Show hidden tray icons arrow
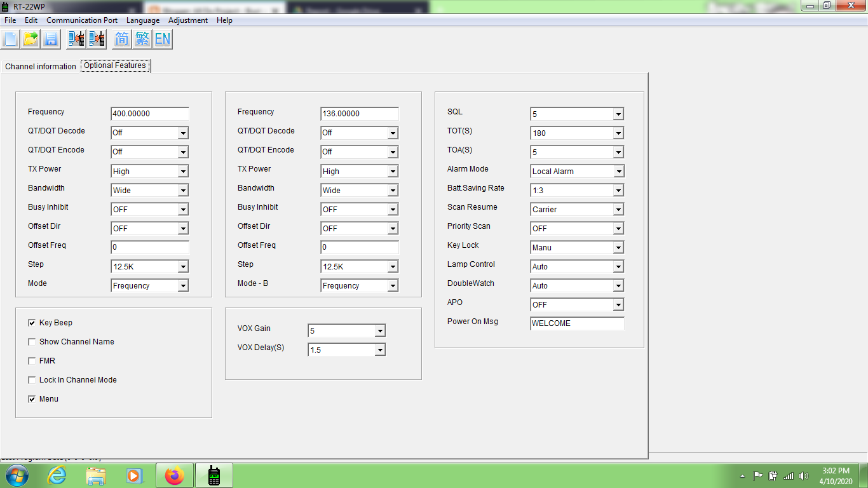Screen dimensions: 868x488 (x=742, y=475)
